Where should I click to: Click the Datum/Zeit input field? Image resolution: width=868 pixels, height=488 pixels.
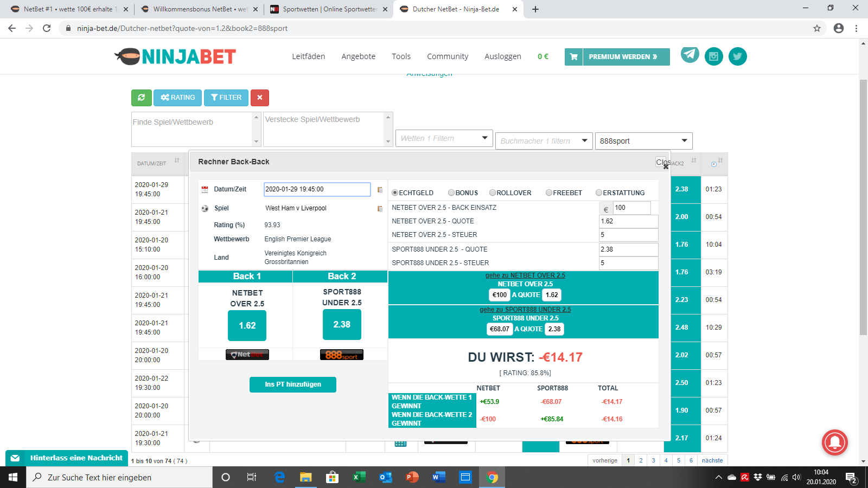(317, 189)
